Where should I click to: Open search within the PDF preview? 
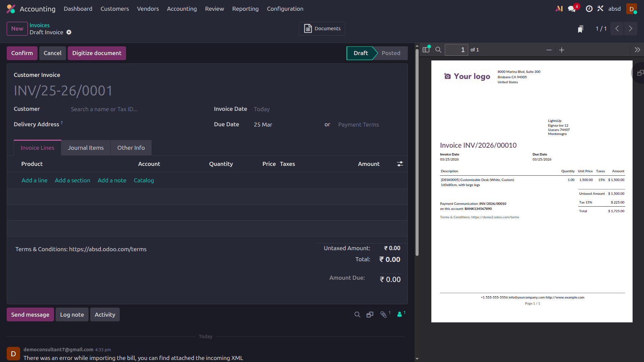coord(438,50)
